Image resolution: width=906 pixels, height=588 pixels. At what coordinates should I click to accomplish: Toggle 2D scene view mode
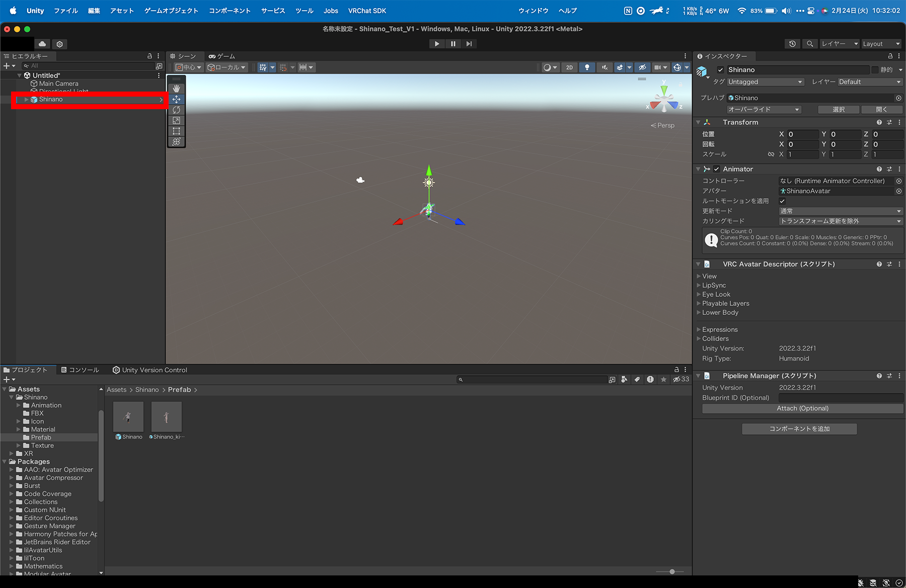(x=569, y=67)
